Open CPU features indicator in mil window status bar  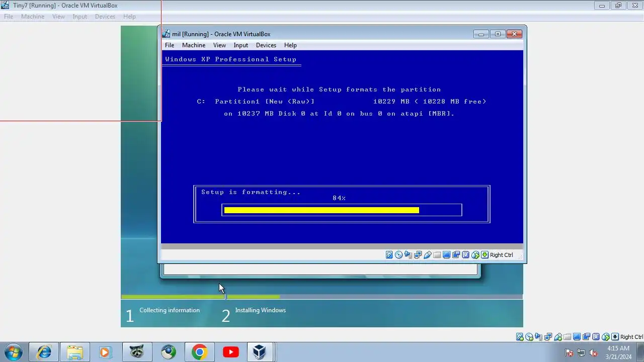coord(465,255)
